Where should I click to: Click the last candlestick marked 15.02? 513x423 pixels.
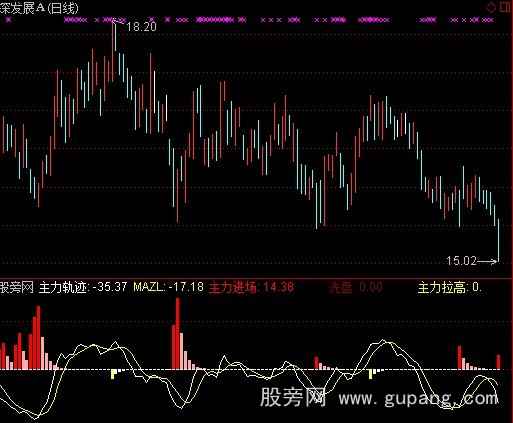coord(498,240)
